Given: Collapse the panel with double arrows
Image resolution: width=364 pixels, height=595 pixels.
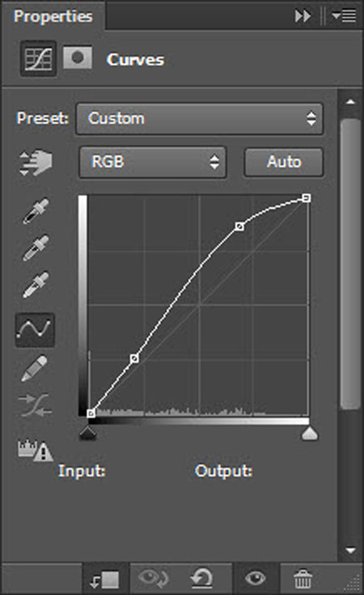Looking at the screenshot, I should pos(303,16).
